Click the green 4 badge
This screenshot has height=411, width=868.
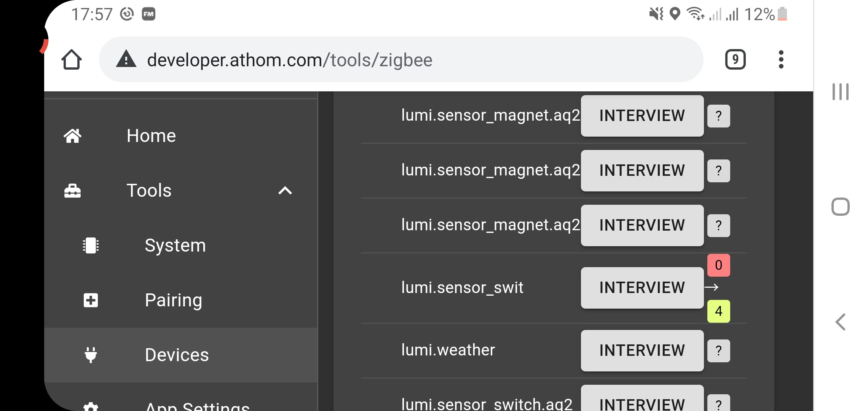(x=718, y=311)
